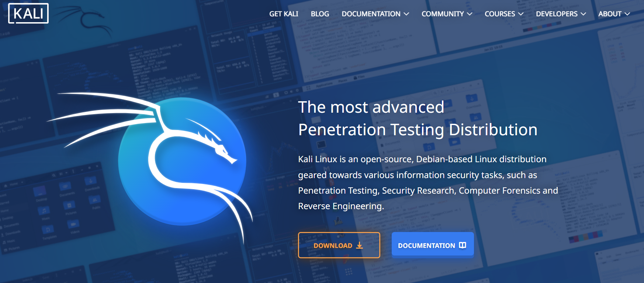The height and width of the screenshot is (283, 644).
Task: Open the COURSES nav menu
Action: pyautogui.click(x=504, y=14)
